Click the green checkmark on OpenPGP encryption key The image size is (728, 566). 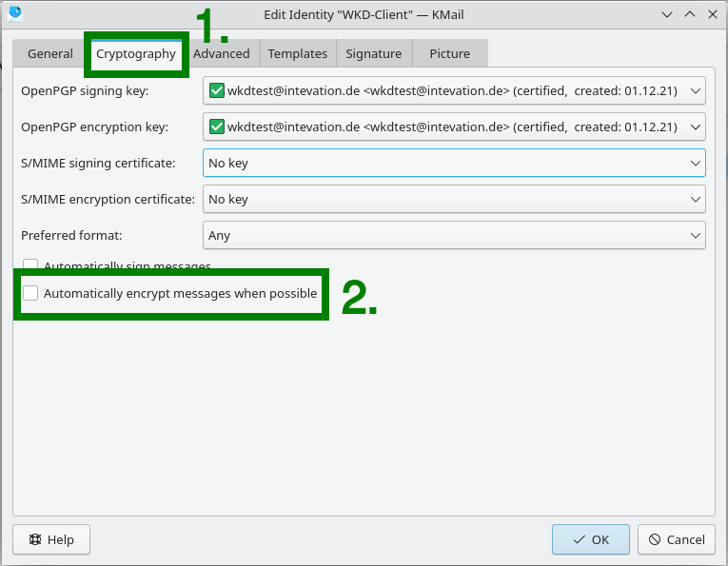click(x=216, y=127)
